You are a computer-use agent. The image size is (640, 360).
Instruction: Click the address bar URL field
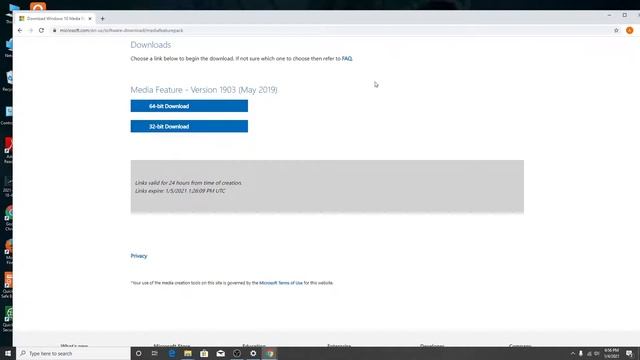pos(331,30)
